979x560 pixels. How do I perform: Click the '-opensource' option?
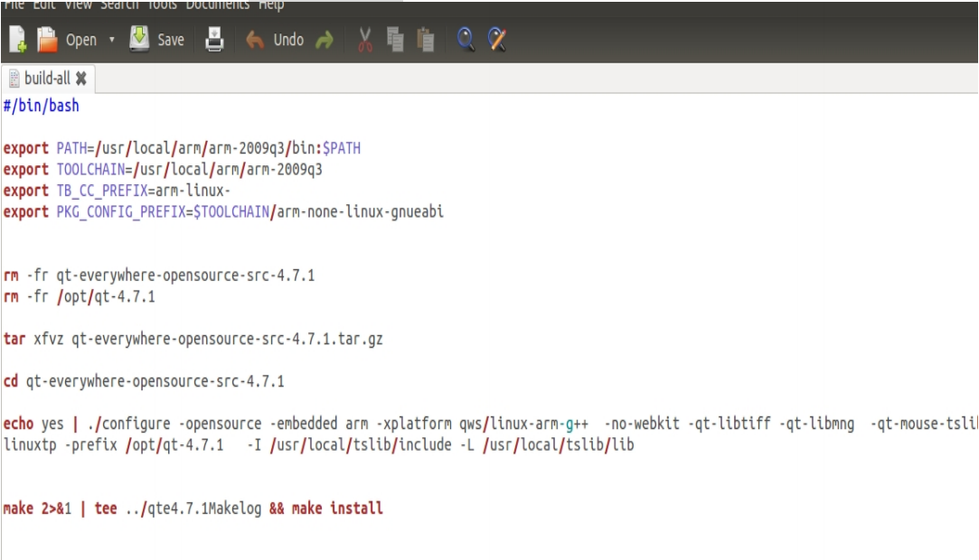click(220, 424)
